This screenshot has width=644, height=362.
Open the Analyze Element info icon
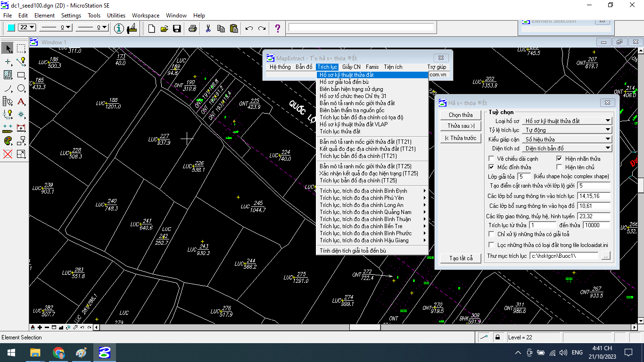[x=119, y=28]
